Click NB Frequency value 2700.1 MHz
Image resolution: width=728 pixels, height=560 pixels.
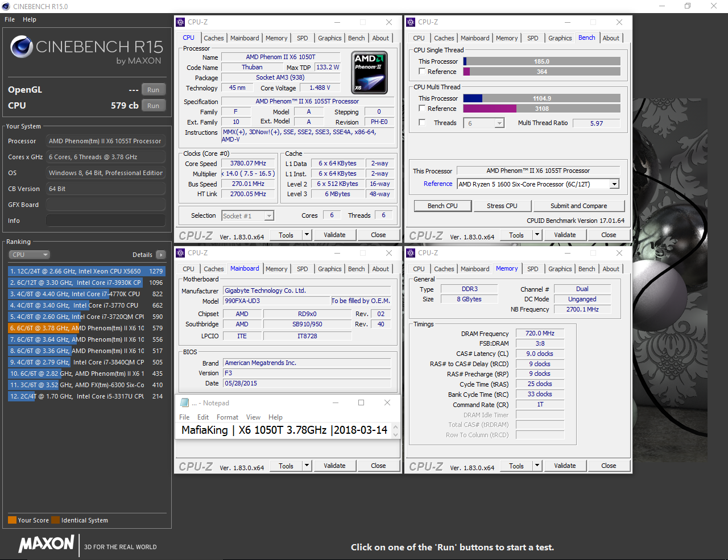(x=582, y=309)
